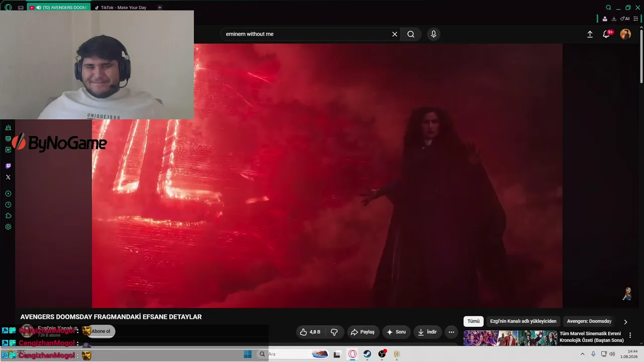Open the sidebar player icon
Image resolution: width=644 pixels, height=362 pixels.
tap(8, 194)
